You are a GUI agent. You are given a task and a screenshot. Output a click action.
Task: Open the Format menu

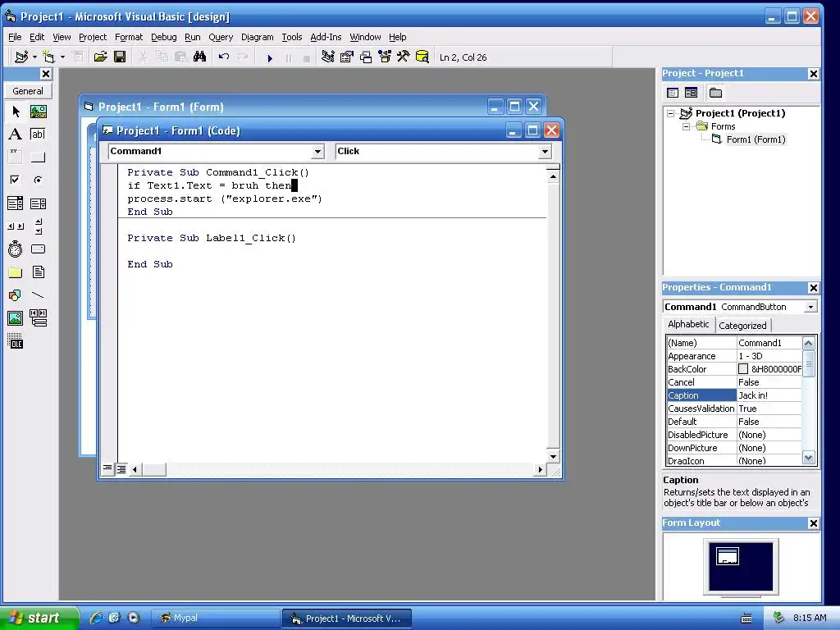point(129,37)
